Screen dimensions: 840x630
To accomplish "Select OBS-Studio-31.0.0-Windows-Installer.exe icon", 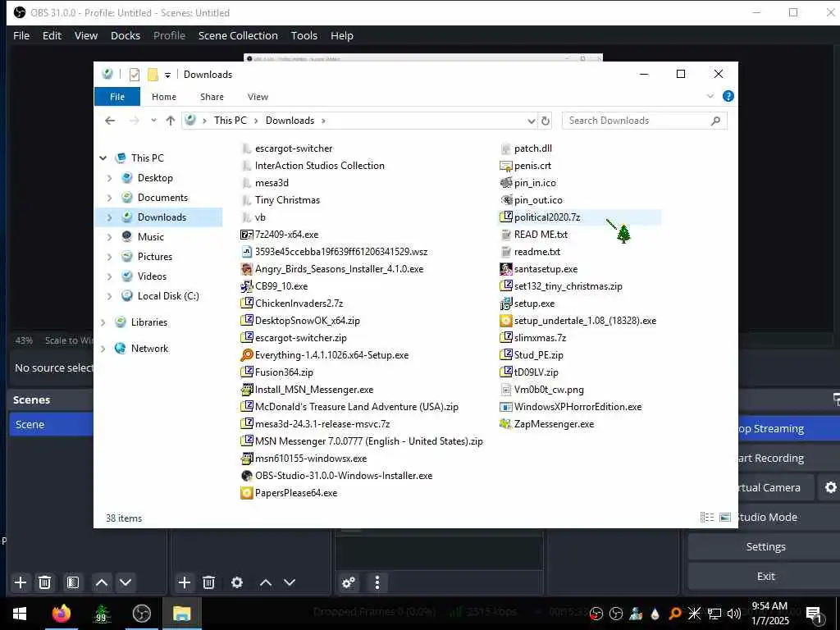I will tap(246, 476).
